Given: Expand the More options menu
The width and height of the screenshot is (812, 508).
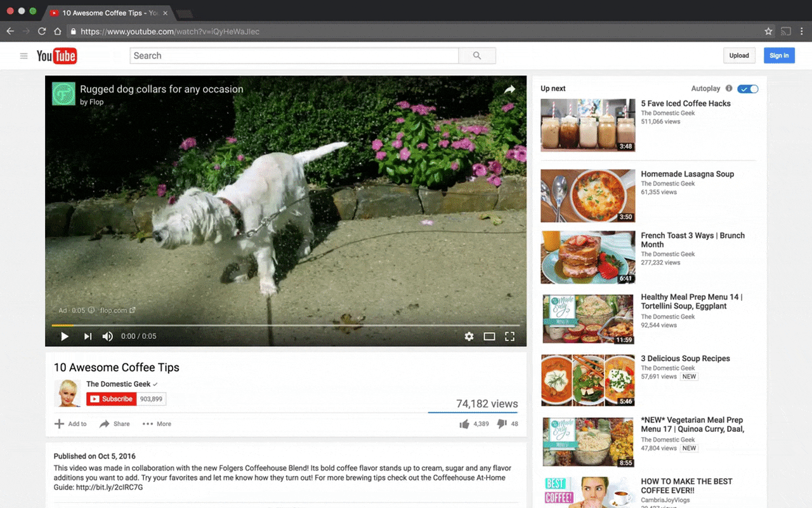Looking at the screenshot, I should (x=157, y=424).
